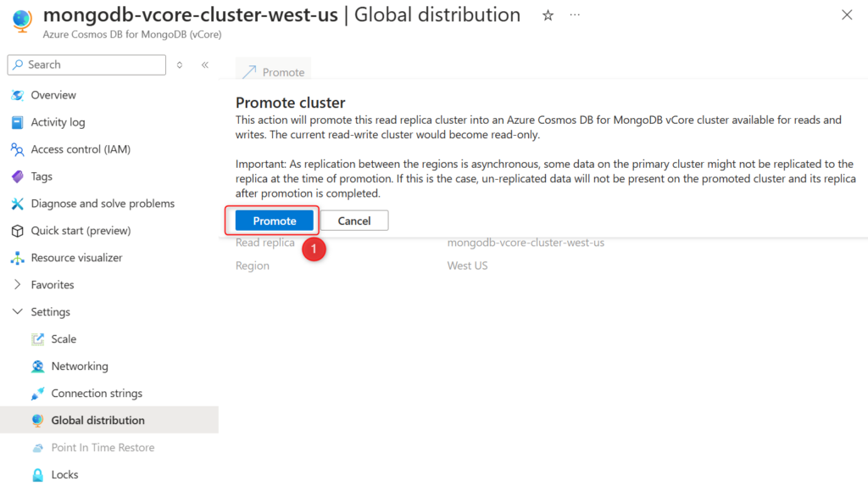
Task: Click inside the sidebar Search field
Action: [85, 64]
